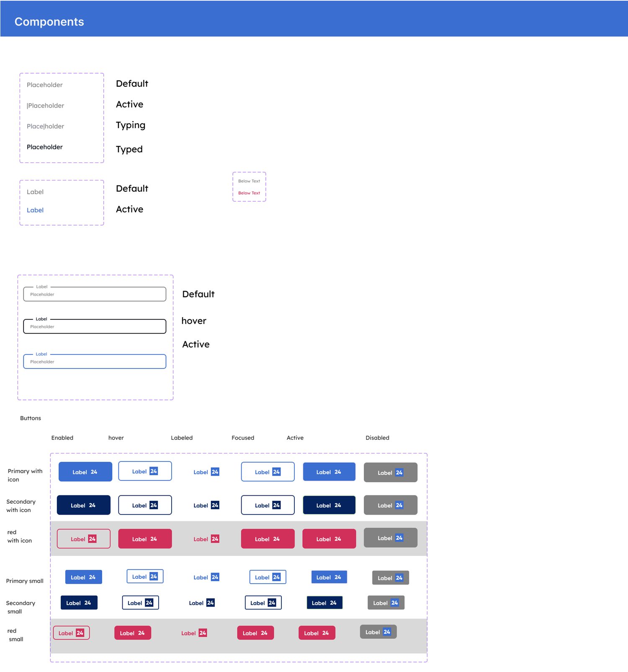Click the 'Primary with icon' row label
This screenshot has height=672, width=628.
tap(25, 475)
